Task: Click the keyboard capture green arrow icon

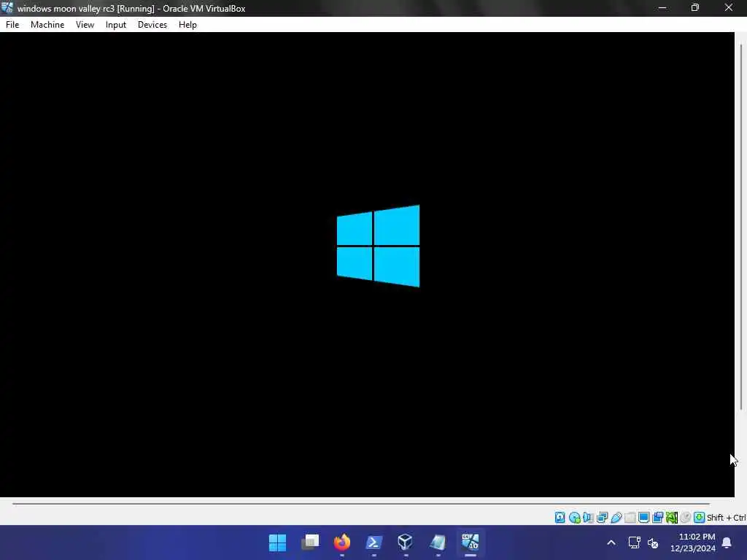Action: [x=699, y=517]
